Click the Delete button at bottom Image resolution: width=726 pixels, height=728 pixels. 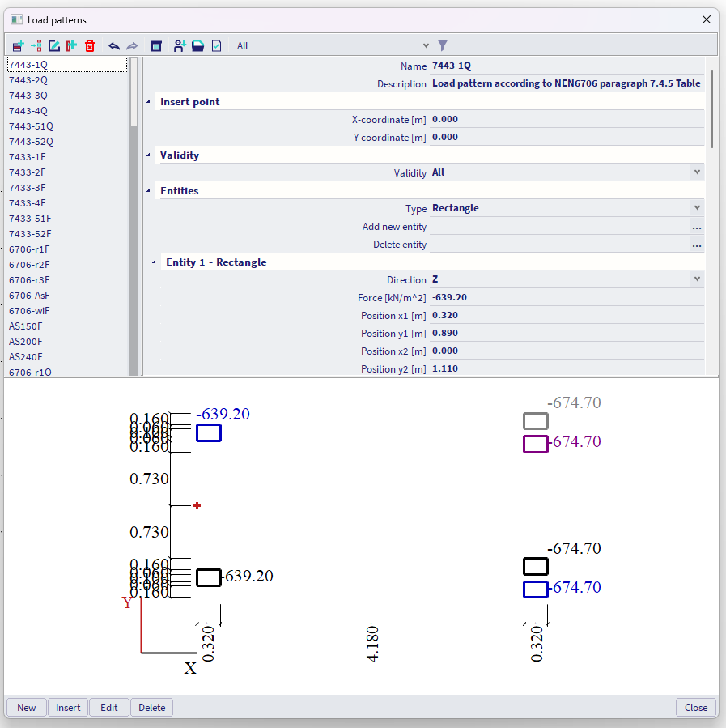(151, 708)
